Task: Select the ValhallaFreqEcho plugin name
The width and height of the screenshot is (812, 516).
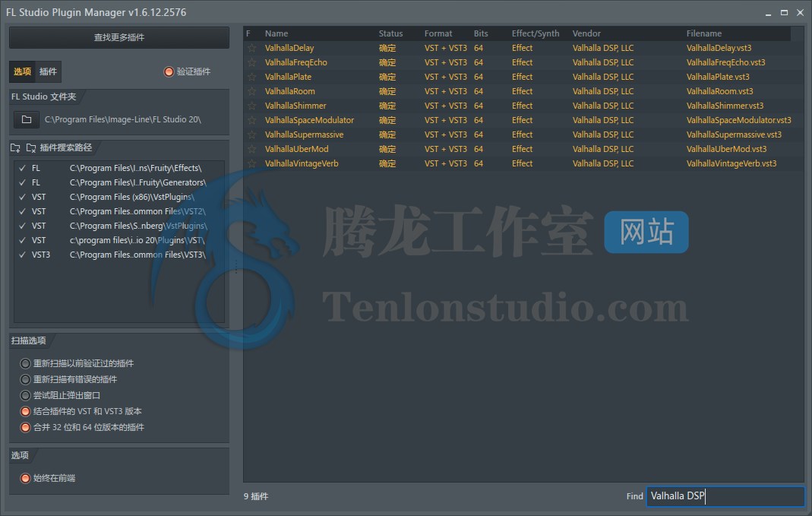Action: click(295, 62)
